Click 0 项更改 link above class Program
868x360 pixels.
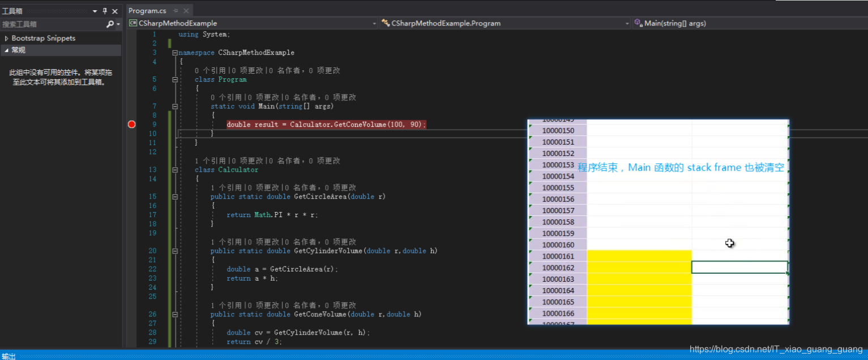click(246, 70)
